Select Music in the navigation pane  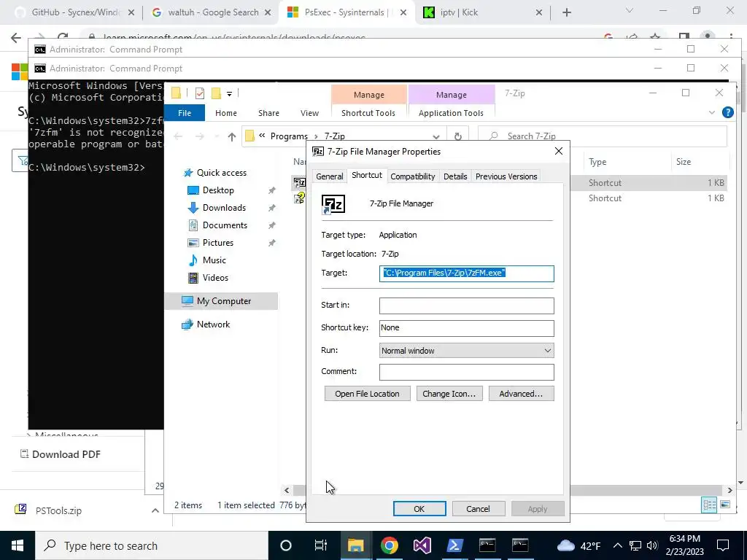click(x=214, y=260)
